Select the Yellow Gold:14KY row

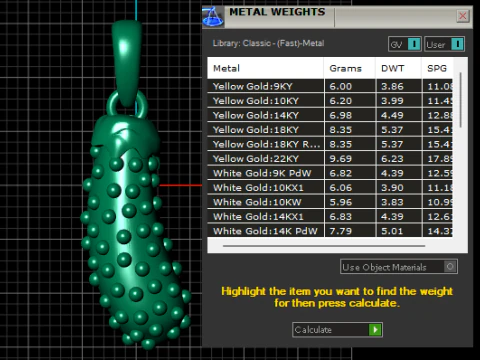330,115
